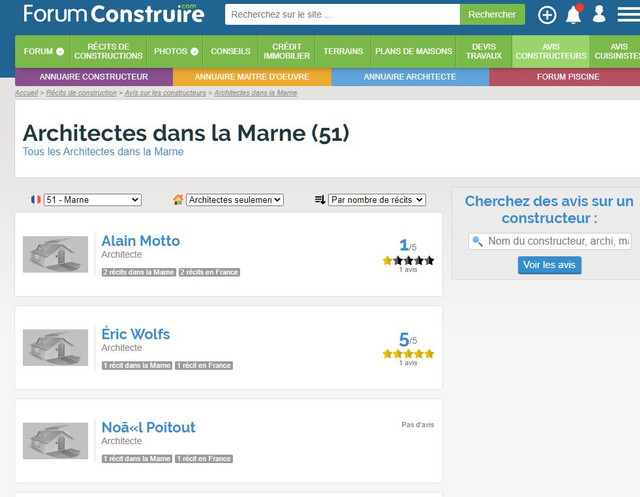Expand the Architectes seulement filter dropdown
The width and height of the screenshot is (640, 497).
pyautogui.click(x=235, y=200)
